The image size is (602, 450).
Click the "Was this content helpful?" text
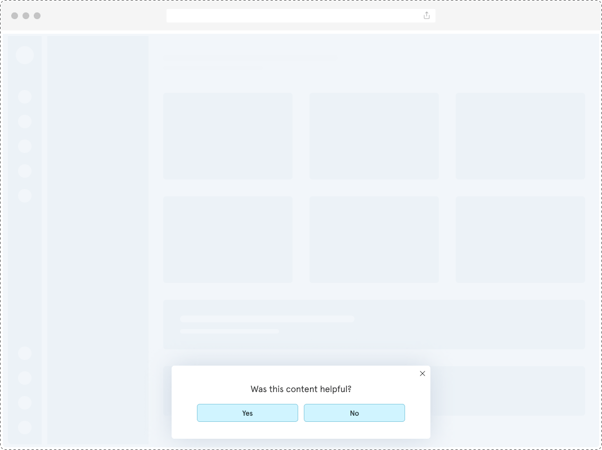tap(301, 389)
